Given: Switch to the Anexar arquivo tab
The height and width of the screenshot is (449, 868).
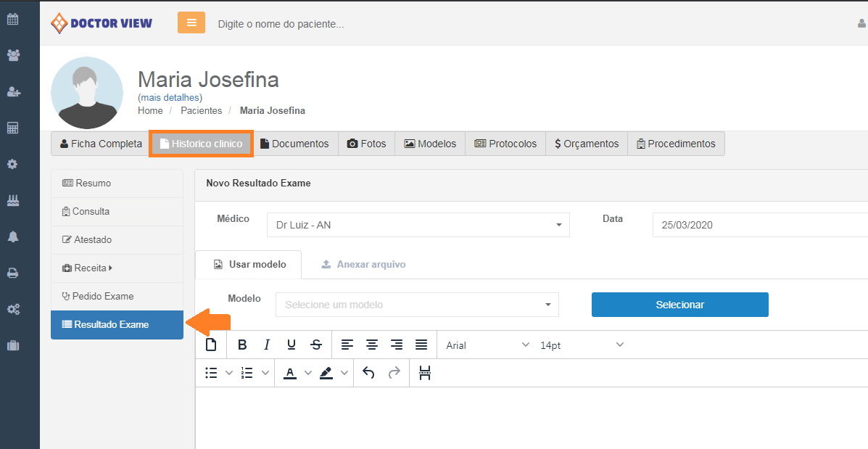Looking at the screenshot, I should click(363, 265).
